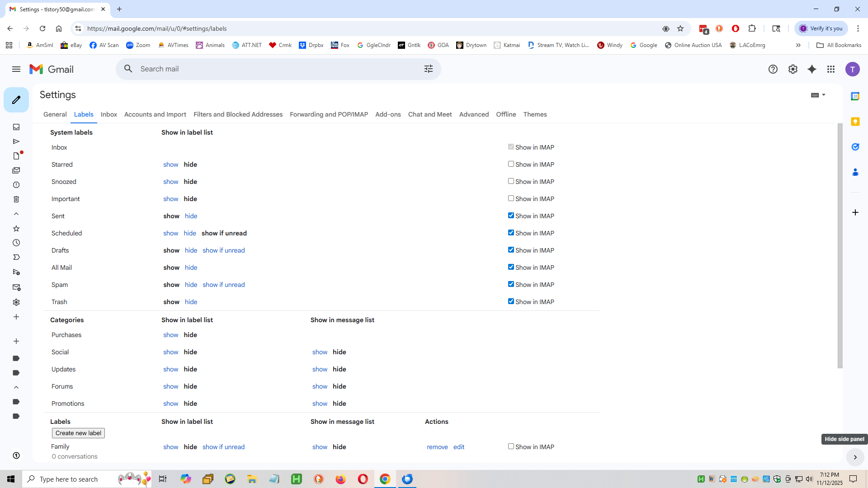This screenshot has height=488, width=868.
Task: Open the Gmail Support help icon
Action: [773, 69]
